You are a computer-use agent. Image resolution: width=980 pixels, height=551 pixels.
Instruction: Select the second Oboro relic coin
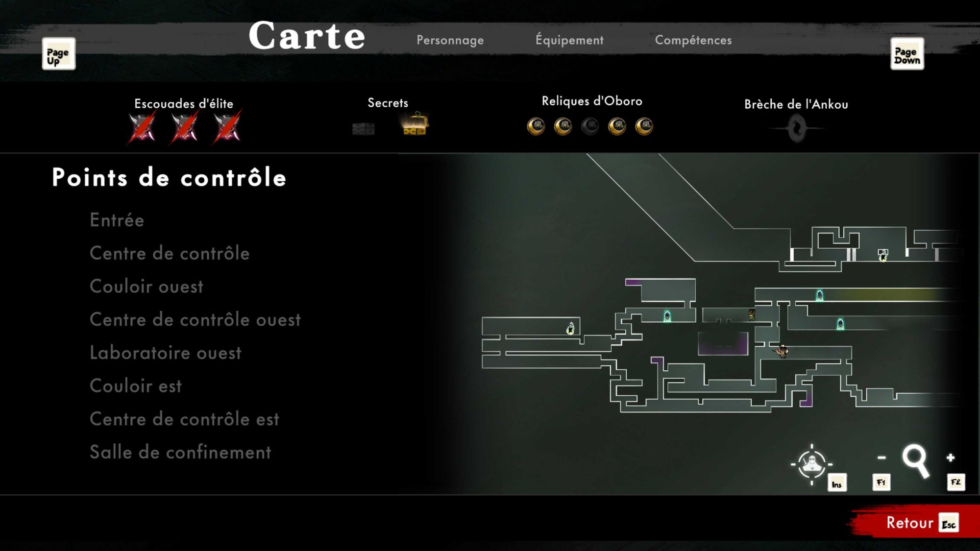click(x=563, y=126)
